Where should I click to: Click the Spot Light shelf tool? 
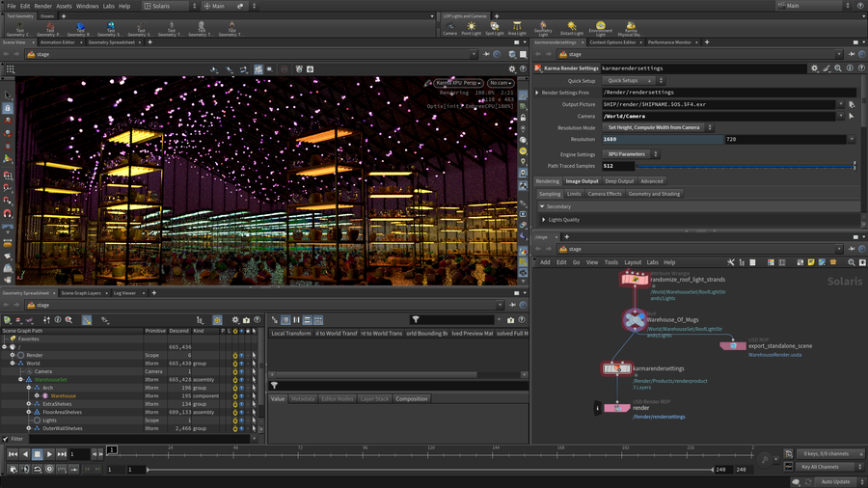[494, 28]
